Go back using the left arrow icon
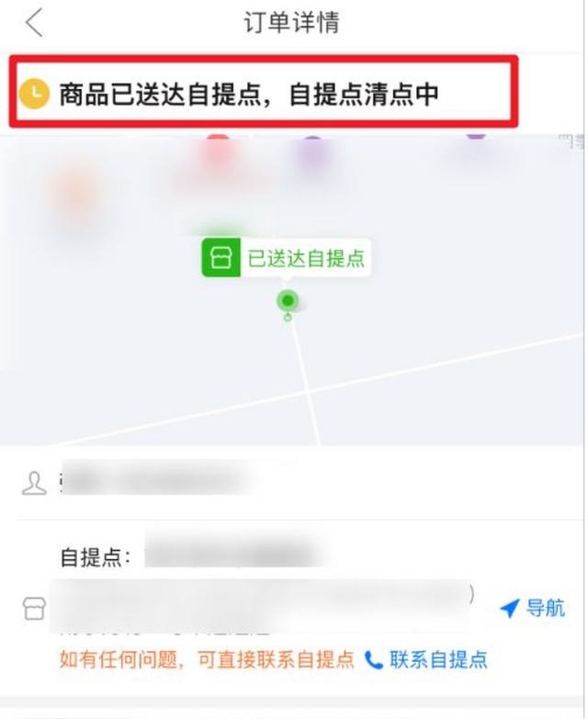 [x=34, y=22]
